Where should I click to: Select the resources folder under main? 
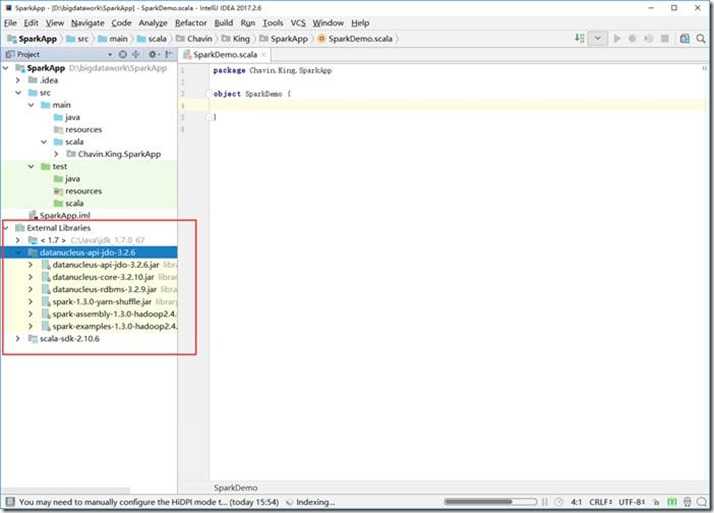77,129
